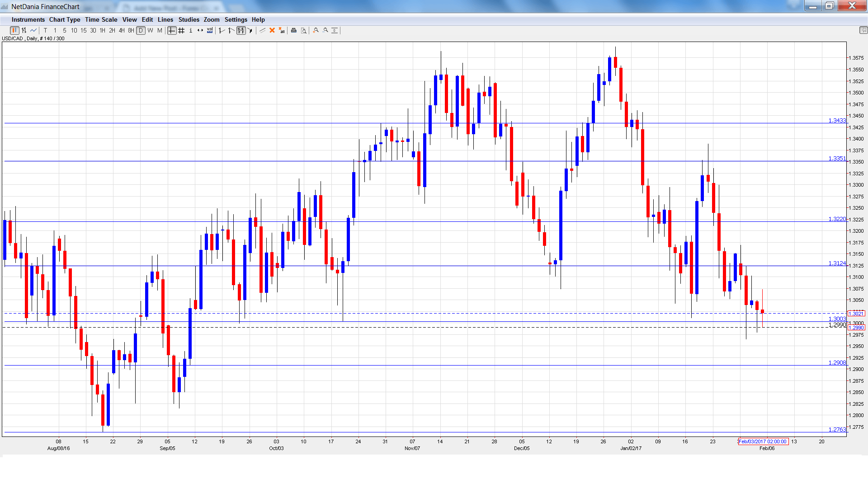This screenshot has width=868, height=488.
Task: Click the zoom out magnifier icon
Action: [x=325, y=30]
